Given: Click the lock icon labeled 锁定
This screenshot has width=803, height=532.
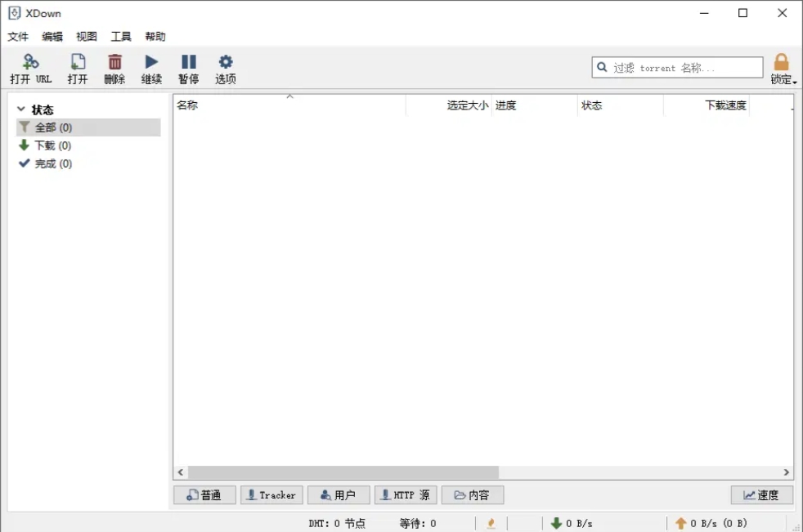Looking at the screenshot, I should pos(781,61).
